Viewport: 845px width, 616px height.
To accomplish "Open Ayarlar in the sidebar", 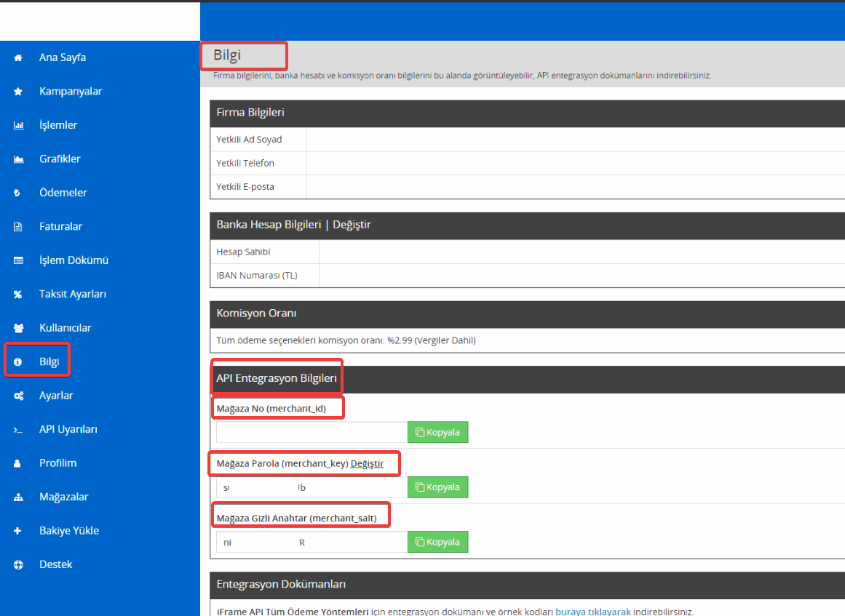I will tap(56, 396).
